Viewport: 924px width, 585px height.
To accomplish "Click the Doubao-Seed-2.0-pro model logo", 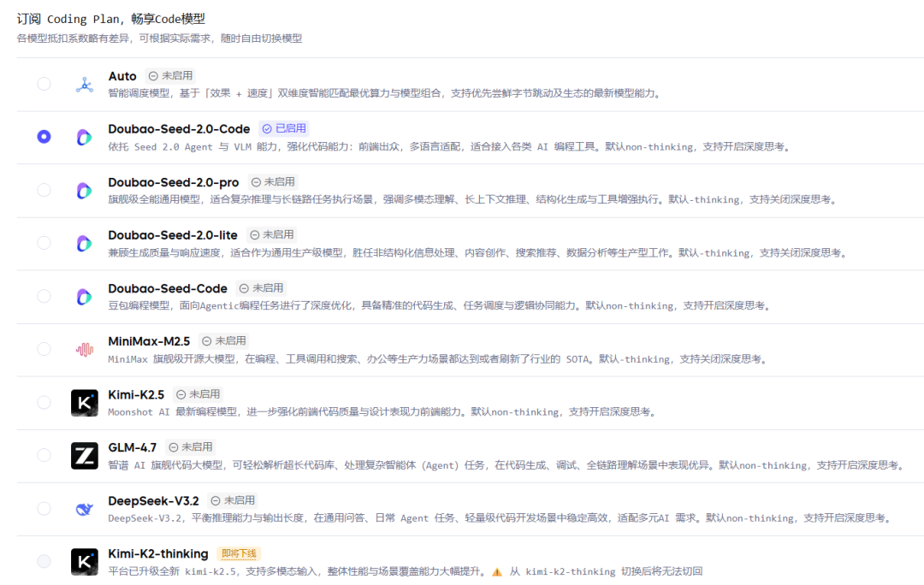I will [84, 190].
